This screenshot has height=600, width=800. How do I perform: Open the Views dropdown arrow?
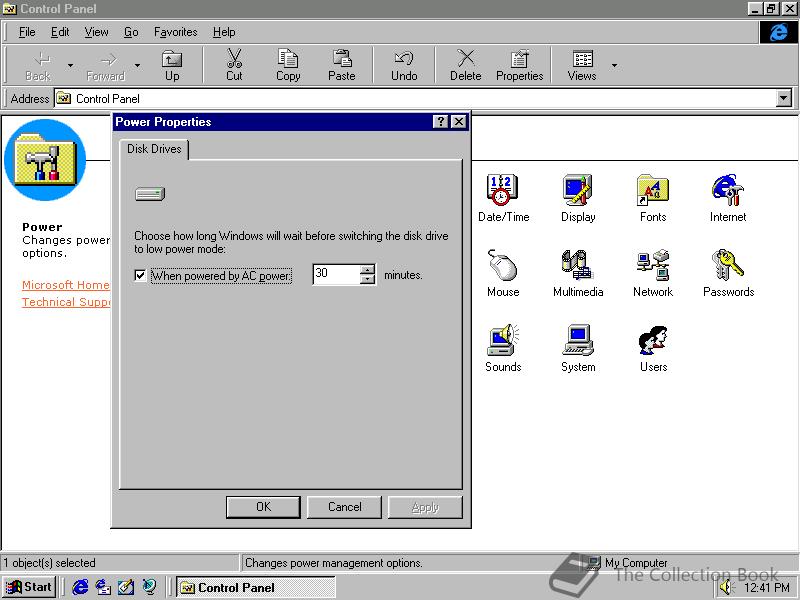[x=614, y=65]
